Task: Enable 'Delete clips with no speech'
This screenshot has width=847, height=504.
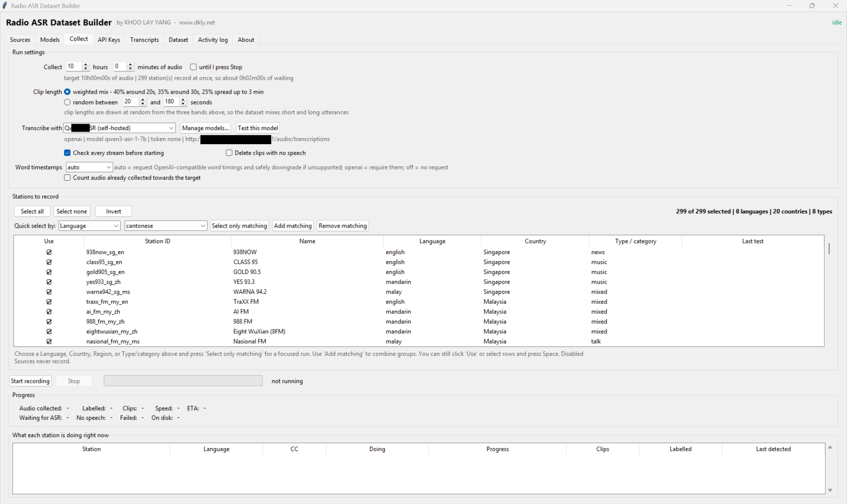Action: [x=229, y=153]
